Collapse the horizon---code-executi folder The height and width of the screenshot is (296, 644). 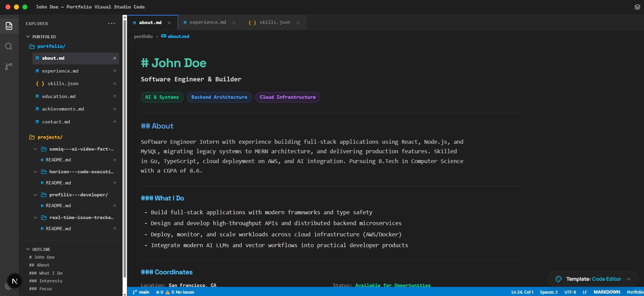[35, 172]
